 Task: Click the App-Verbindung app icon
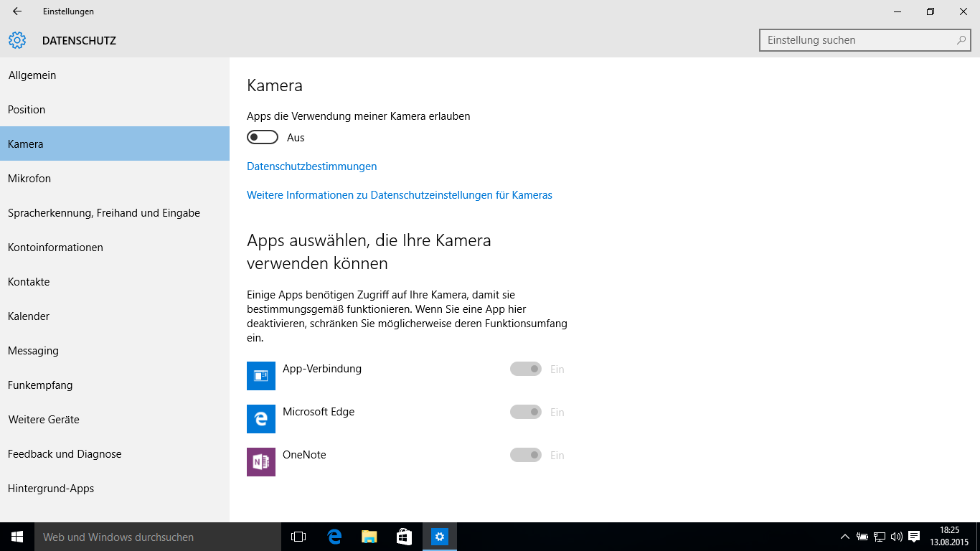pyautogui.click(x=261, y=376)
